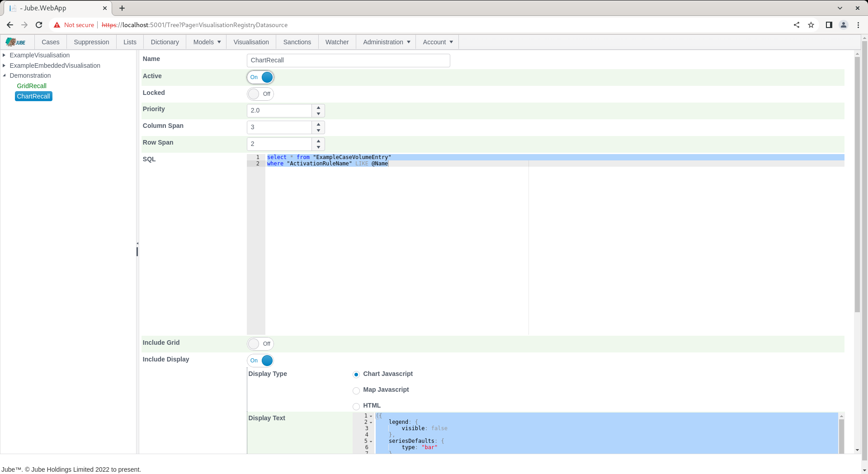Click the Name input field
The image size is (868, 474).
tap(349, 61)
